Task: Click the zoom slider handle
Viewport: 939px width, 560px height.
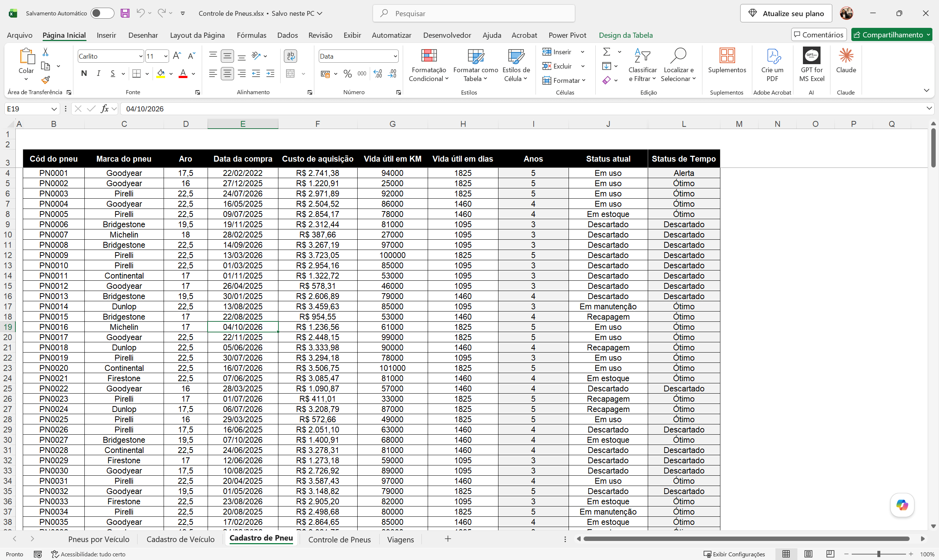Action: (x=878, y=554)
